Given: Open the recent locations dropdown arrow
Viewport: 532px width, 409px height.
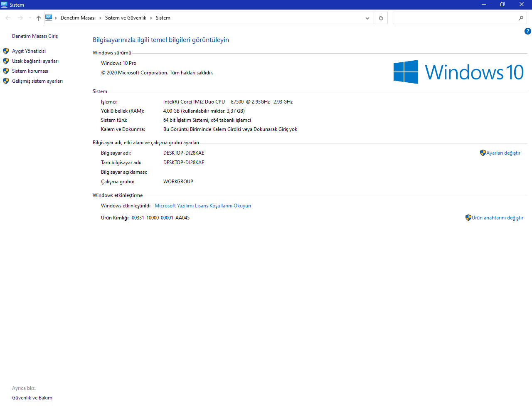Looking at the screenshot, I should [30, 18].
